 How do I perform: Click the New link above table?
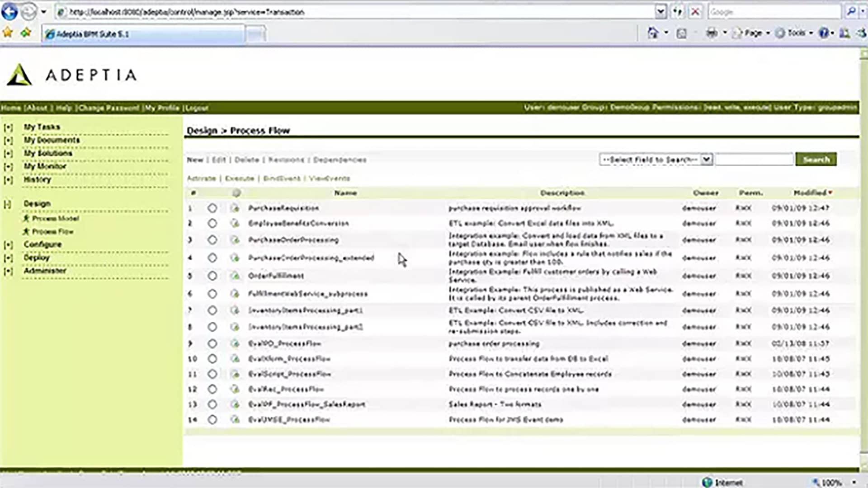pos(195,160)
